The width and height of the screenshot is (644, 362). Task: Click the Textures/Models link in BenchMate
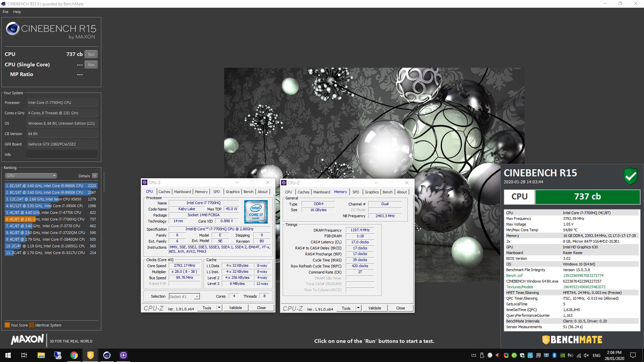pos(520,287)
